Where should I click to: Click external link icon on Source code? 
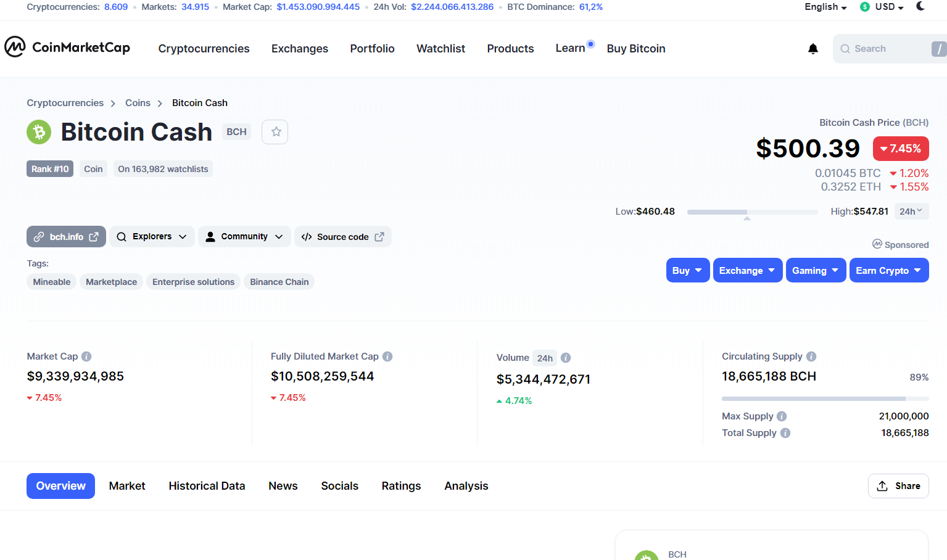pos(379,237)
